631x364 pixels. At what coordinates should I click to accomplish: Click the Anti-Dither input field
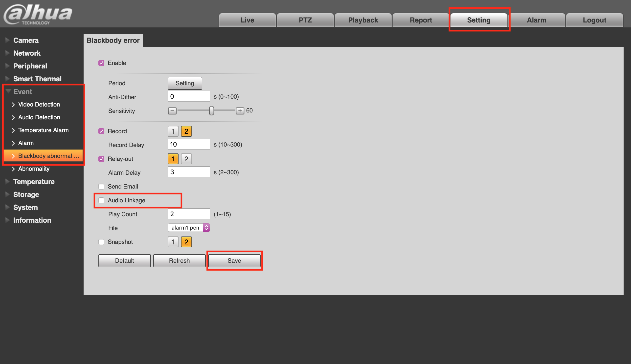click(x=189, y=96)
